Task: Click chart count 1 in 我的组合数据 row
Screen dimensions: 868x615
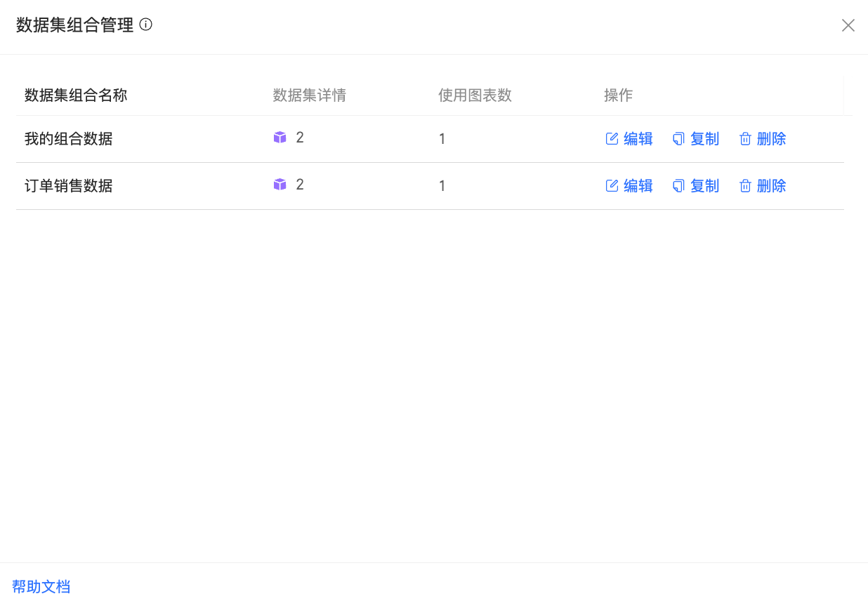Action: (x=442, y=139)
